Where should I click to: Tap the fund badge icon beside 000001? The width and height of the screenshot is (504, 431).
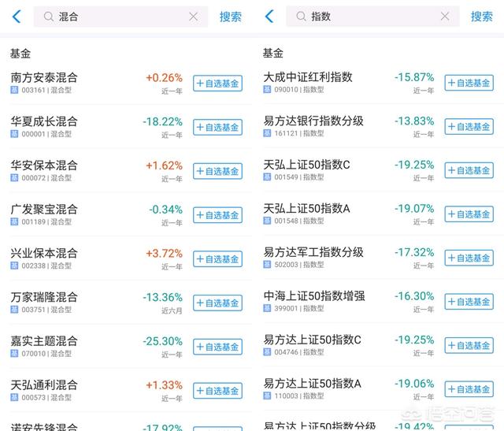click(x=14, y=134)
